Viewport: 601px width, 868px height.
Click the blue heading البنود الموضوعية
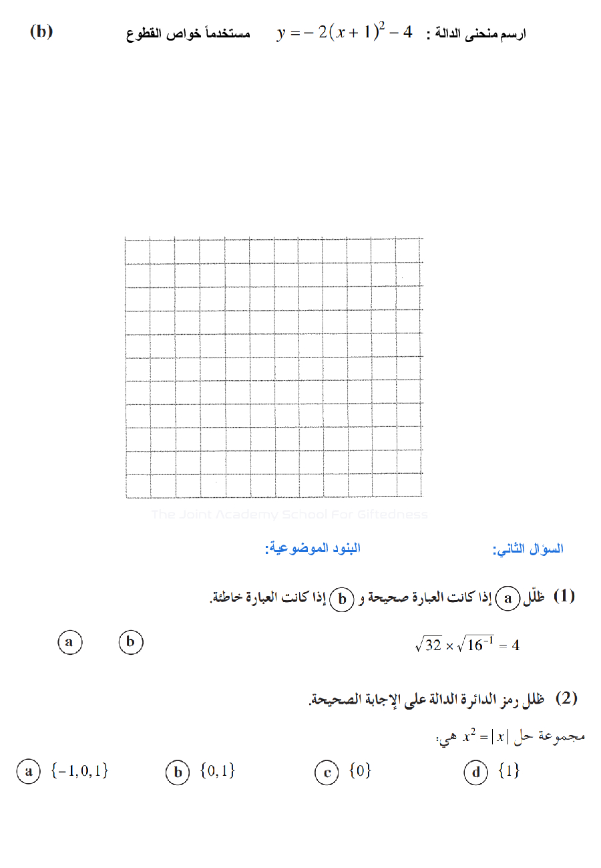[313, 549]
